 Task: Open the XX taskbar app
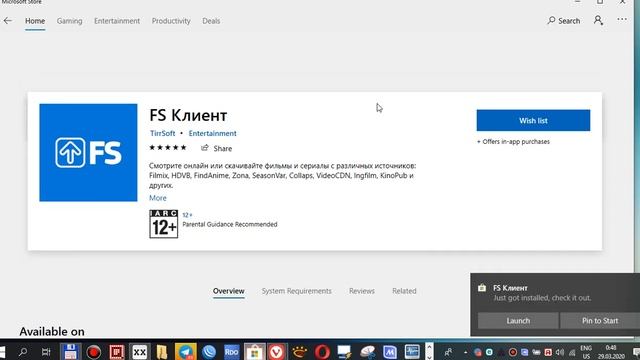click(139, 352)
